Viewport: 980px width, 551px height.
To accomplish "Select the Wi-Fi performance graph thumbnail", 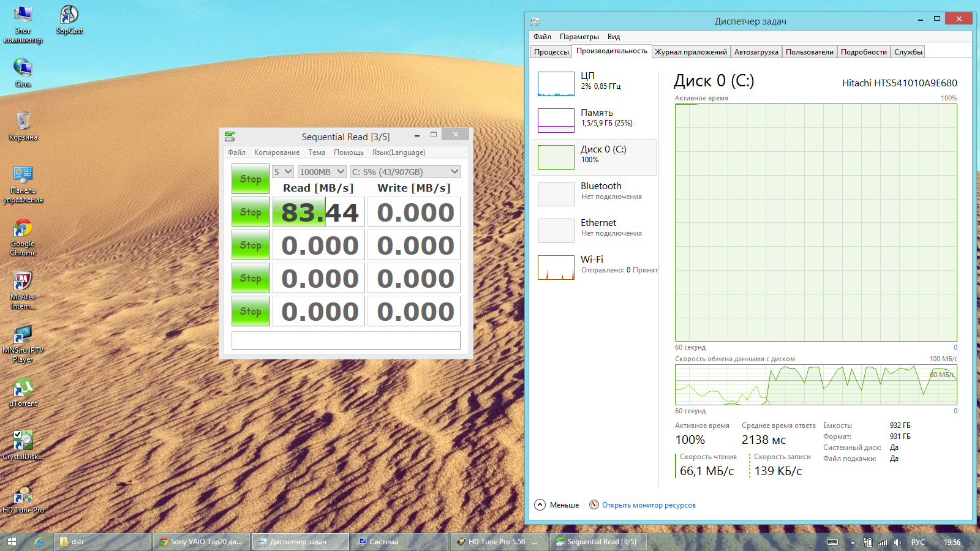I will 556,268.
